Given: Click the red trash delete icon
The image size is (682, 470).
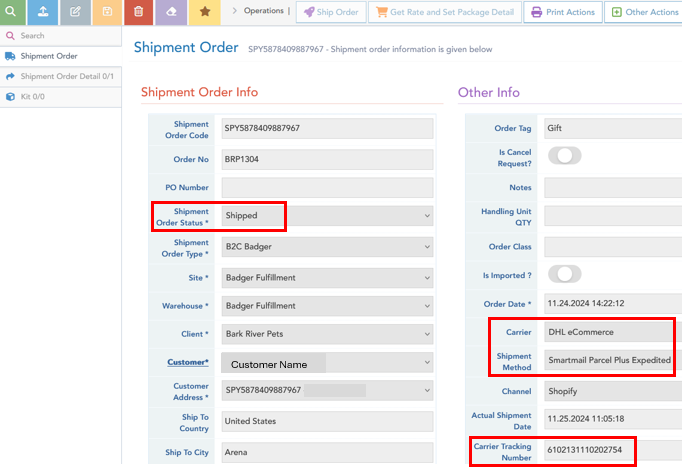Looking at the screenshot, I should coord(139,12).
